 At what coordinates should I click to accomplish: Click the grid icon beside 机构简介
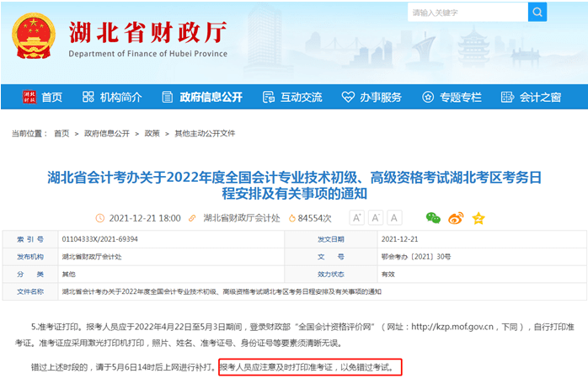[x=88, y=97]
